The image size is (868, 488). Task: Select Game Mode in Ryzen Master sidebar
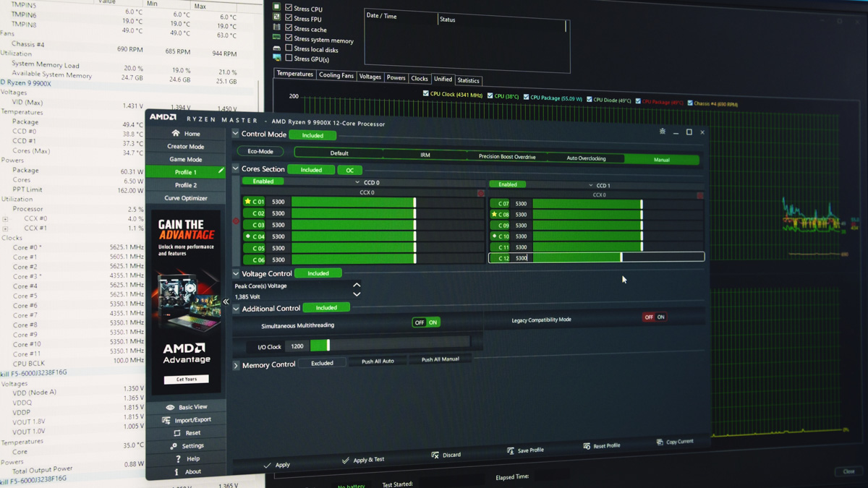185,159
